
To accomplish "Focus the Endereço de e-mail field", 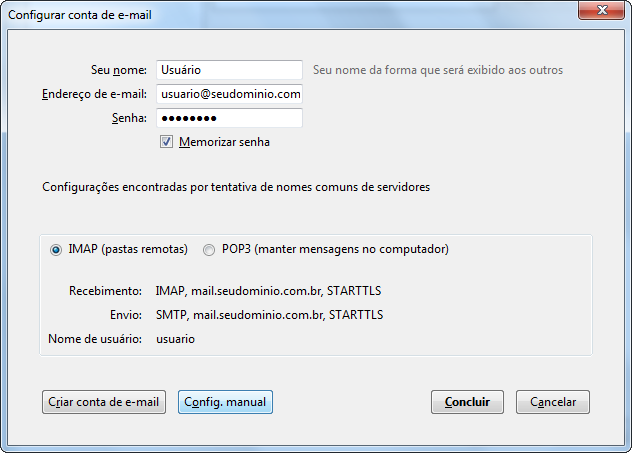I will click(x=229, y=94).
